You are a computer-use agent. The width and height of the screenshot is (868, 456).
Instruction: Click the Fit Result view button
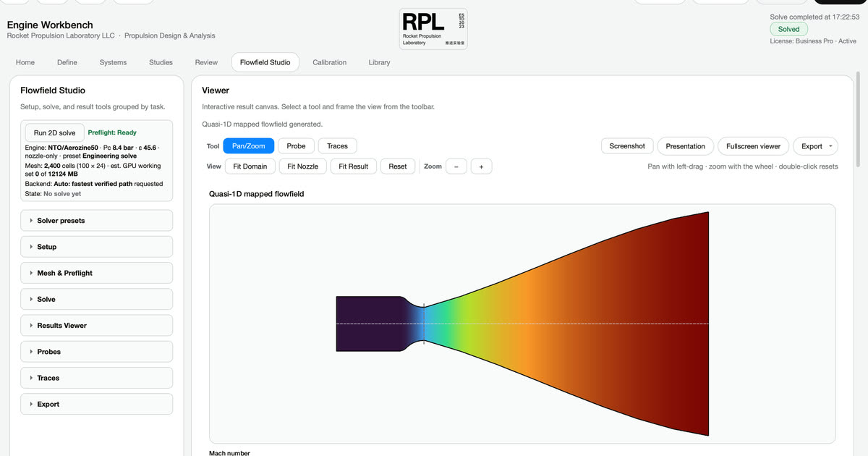click(x=353, y=166)
